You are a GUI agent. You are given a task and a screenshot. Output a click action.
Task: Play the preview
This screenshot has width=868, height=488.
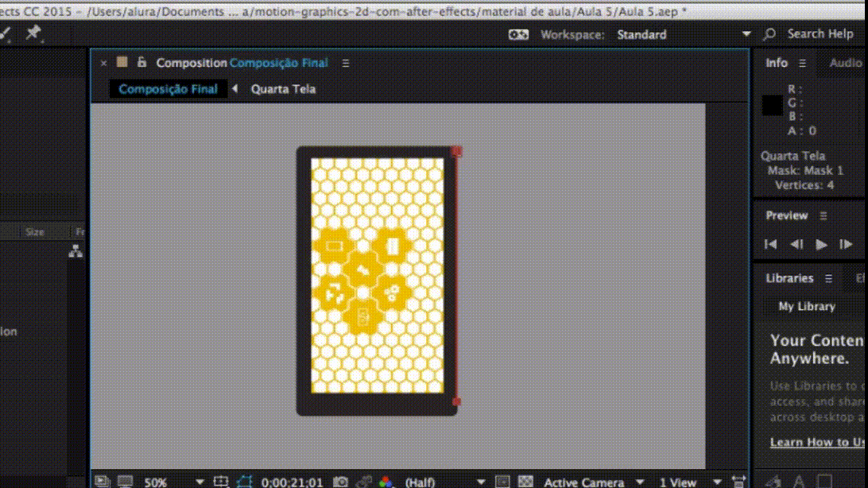coord(822,245)
